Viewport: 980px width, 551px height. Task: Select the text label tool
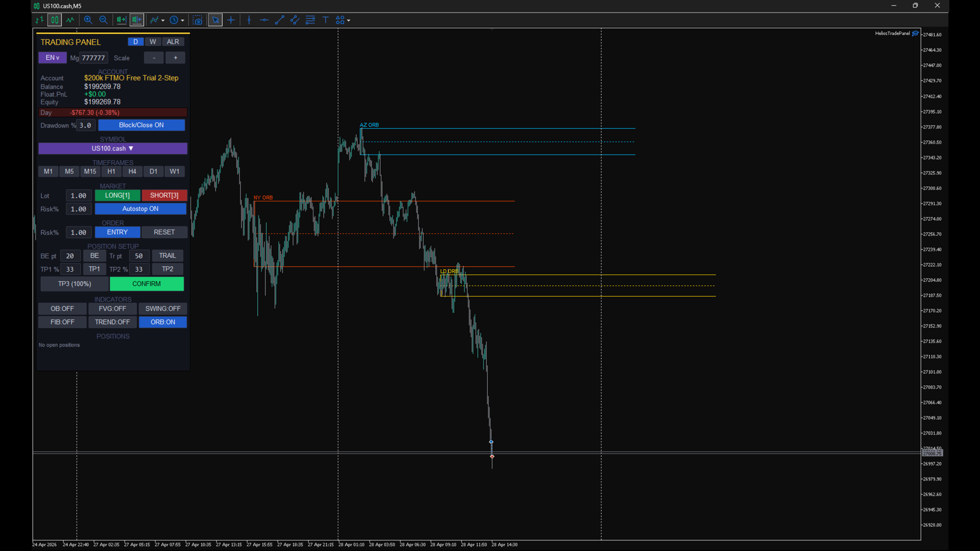[x=325, y=20]
